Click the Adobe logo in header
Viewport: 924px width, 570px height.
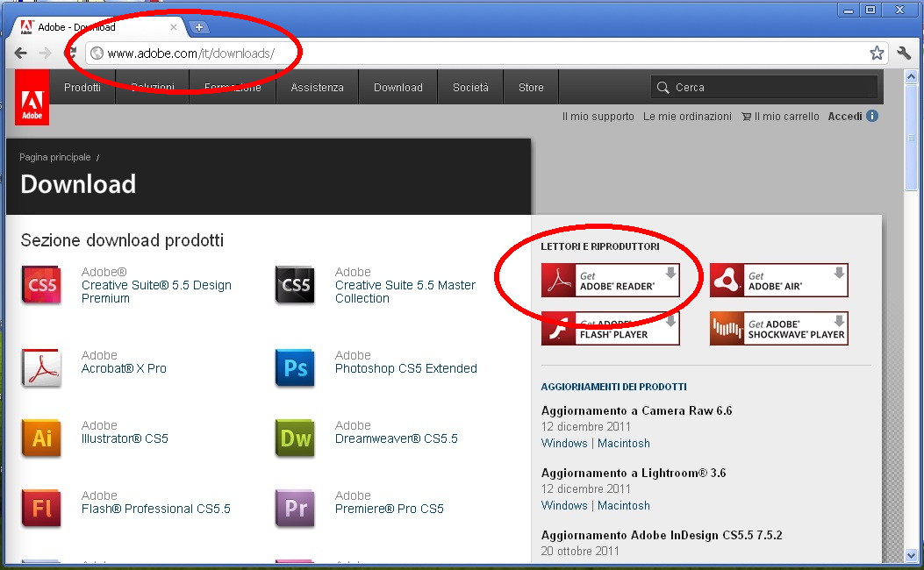[32, 96]
